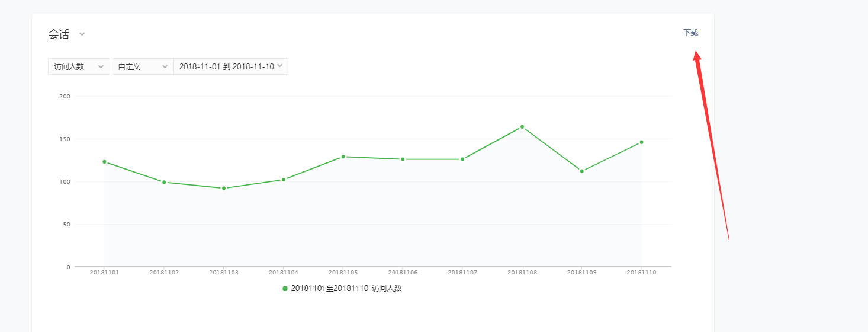Open the 自定义 time range dropdown

pyautogui.click(x=143, y=66)
